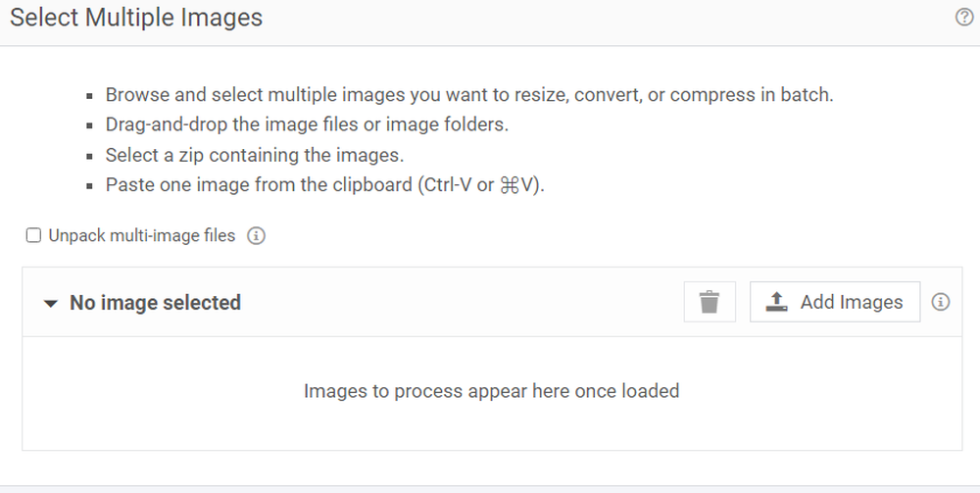Open the info icon next to Add Images
The width and height of the screenshot is (980, 493).
coord(941,302)
